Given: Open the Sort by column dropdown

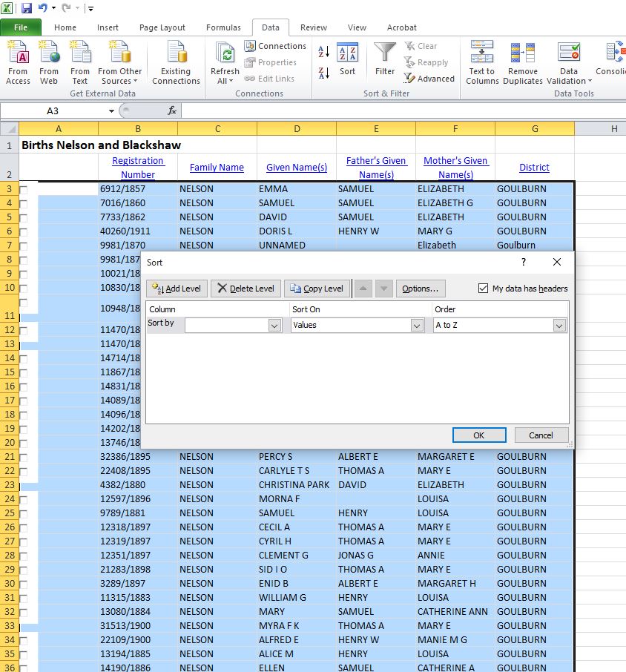Looking at the screenshot, I should click(x=274, y=325).
